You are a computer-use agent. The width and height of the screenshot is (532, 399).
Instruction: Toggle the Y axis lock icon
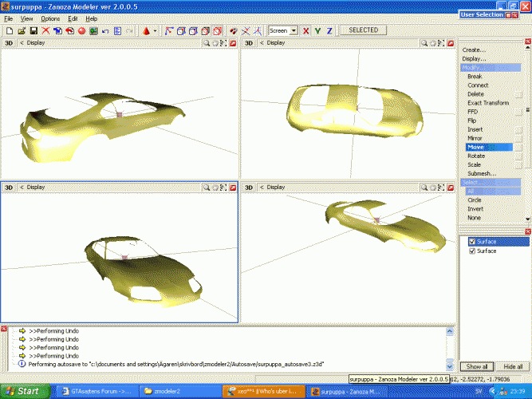317,30
